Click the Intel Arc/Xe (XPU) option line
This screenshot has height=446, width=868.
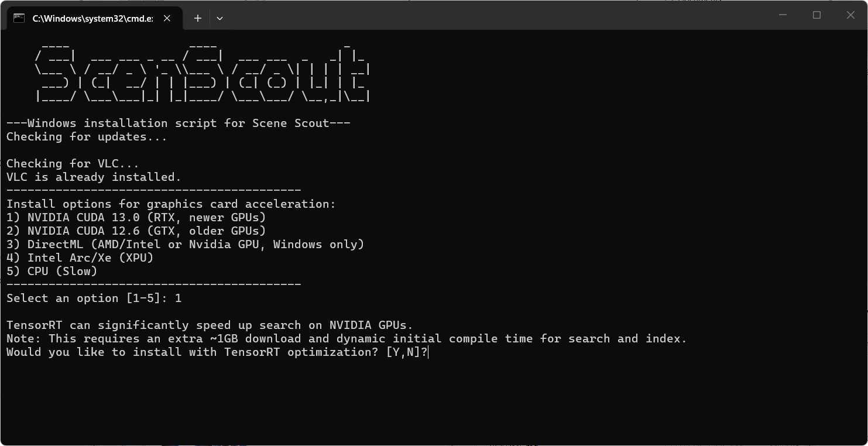(x=80, y=258)
